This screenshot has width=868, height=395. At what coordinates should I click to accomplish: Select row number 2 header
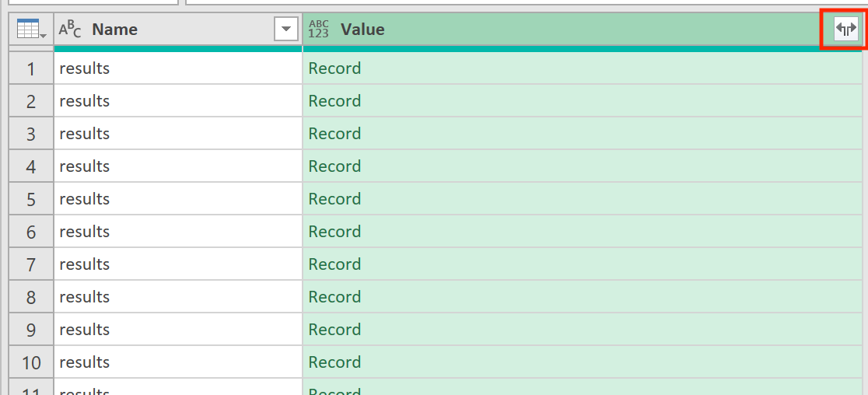(31, 101)
